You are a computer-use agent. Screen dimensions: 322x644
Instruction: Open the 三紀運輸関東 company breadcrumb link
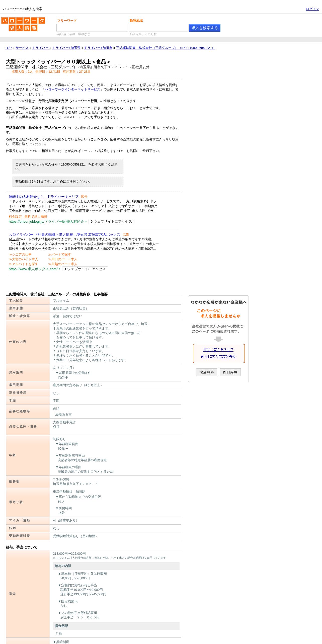click(166, 48)
